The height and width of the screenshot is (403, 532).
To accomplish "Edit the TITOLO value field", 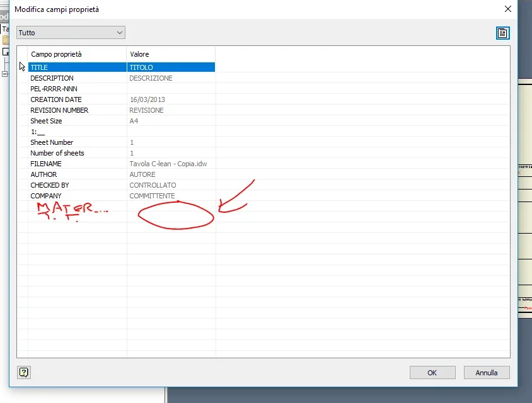I will pos(171,67).
